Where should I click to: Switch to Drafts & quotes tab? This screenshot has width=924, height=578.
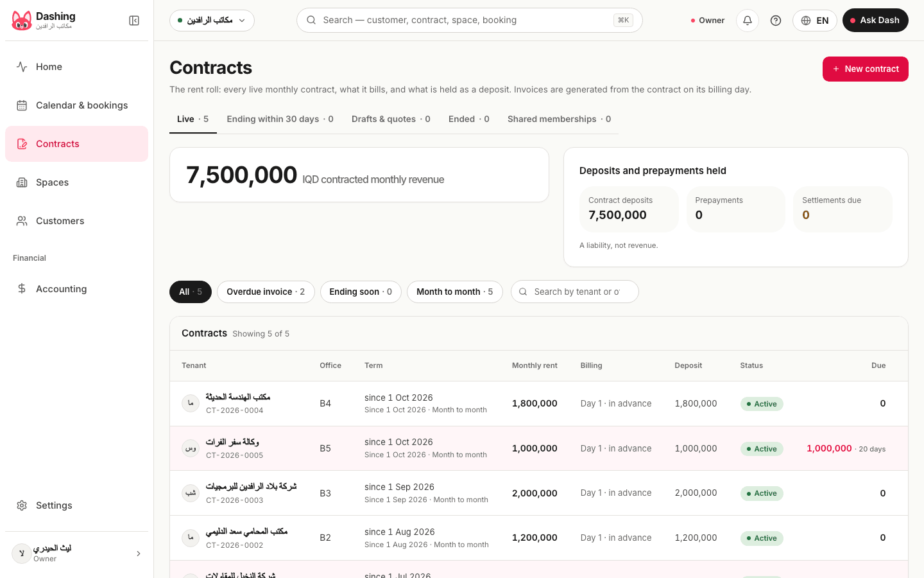click(x=391, y=119)
